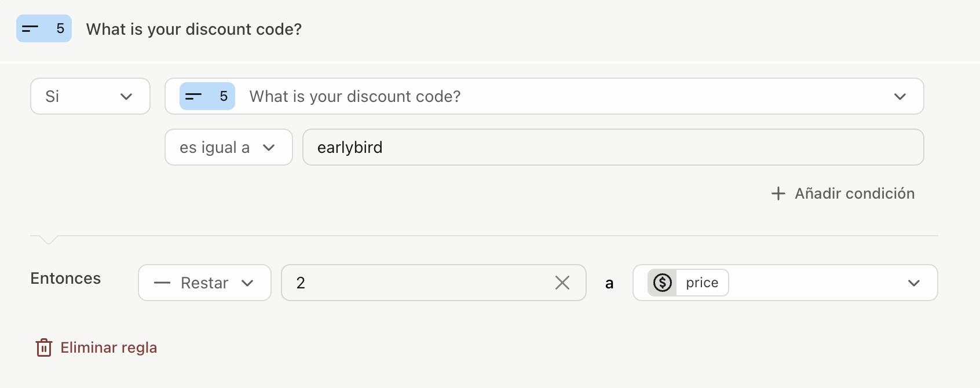This screenshot has height=388, width=980.
Task: Open the es igual a operator dropdown
Action: pos(228,147)
